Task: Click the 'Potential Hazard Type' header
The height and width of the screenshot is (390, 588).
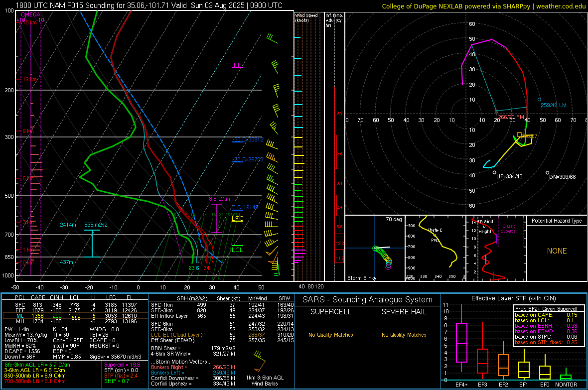Action: pyautogui.click(x=557, y=221)
